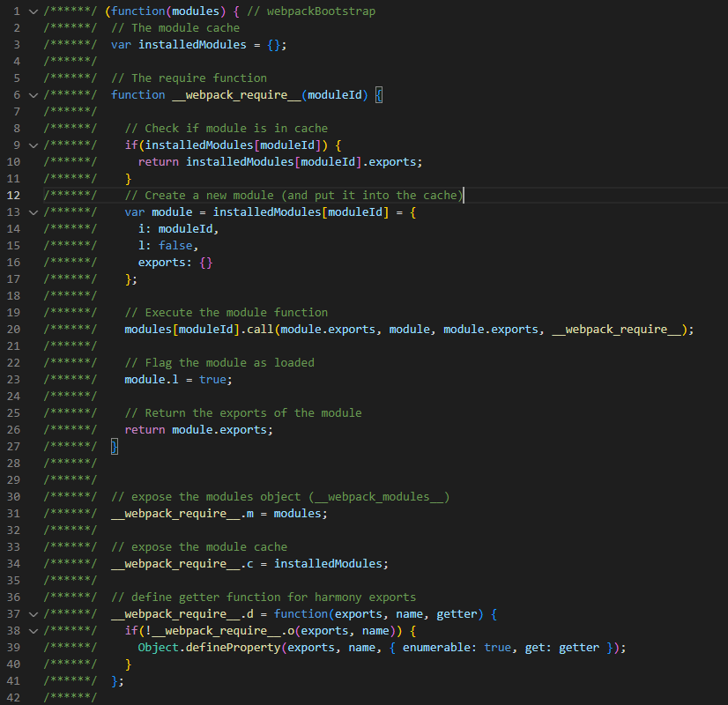Click line number 27 in the gutter
Viewport: 728px width, 705px height.
[13, 447]
